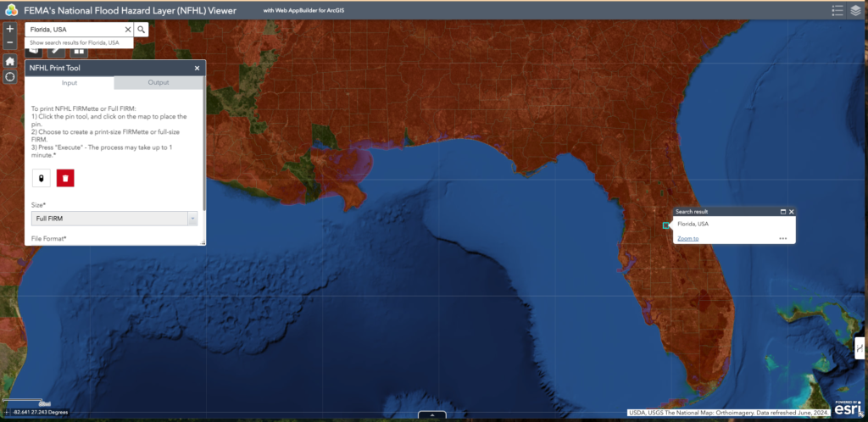Open the Legend widget in the header
The height and width of the screenshot is (422, 868).
coord(837,10)
